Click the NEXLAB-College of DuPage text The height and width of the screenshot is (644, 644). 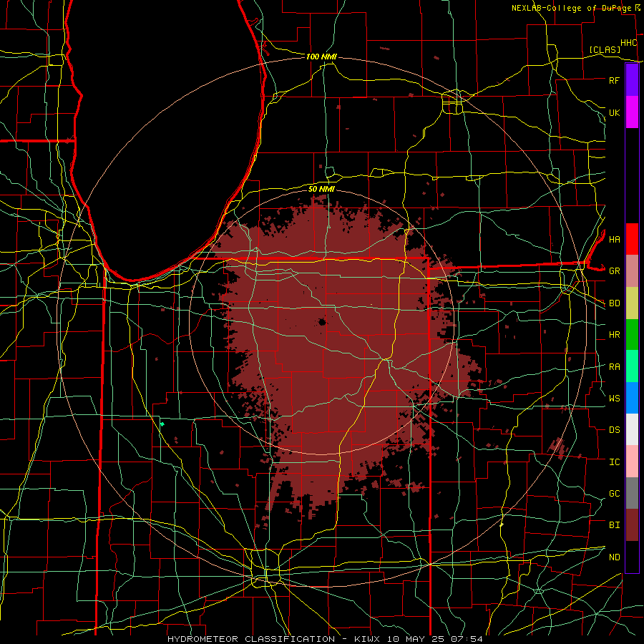pyautogui.click(x=571, y=8)
